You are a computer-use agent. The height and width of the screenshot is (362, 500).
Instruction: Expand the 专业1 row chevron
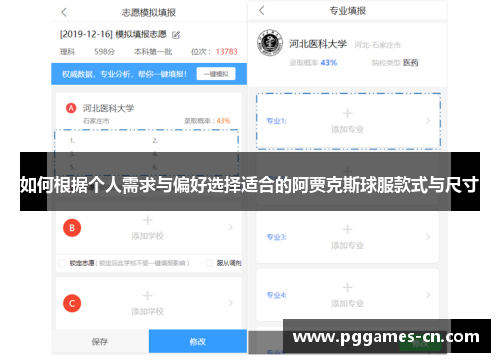coord(428,121)
